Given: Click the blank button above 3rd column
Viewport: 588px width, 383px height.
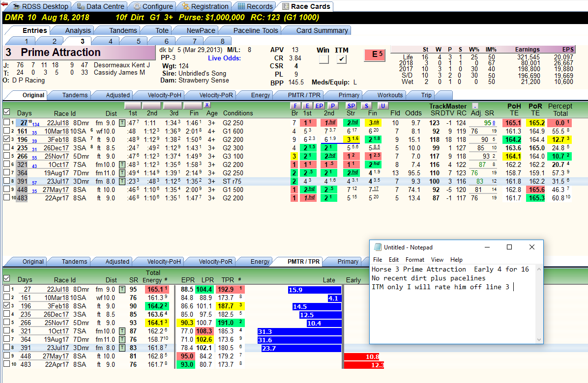Looking at the screenshot, I should 173,106.
